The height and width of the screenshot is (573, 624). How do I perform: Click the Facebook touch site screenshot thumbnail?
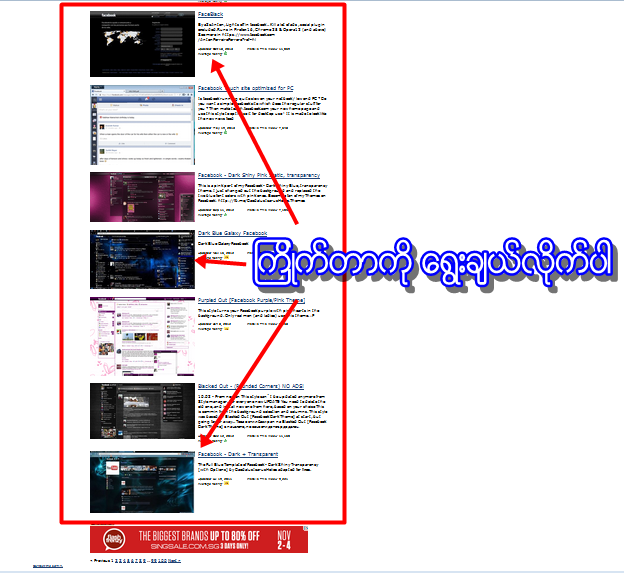tap(142, 125)
